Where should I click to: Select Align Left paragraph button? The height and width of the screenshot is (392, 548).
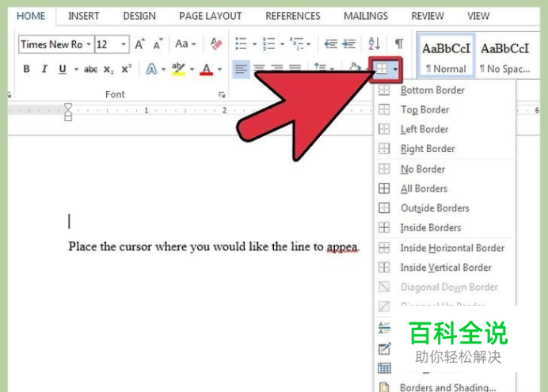241,69
